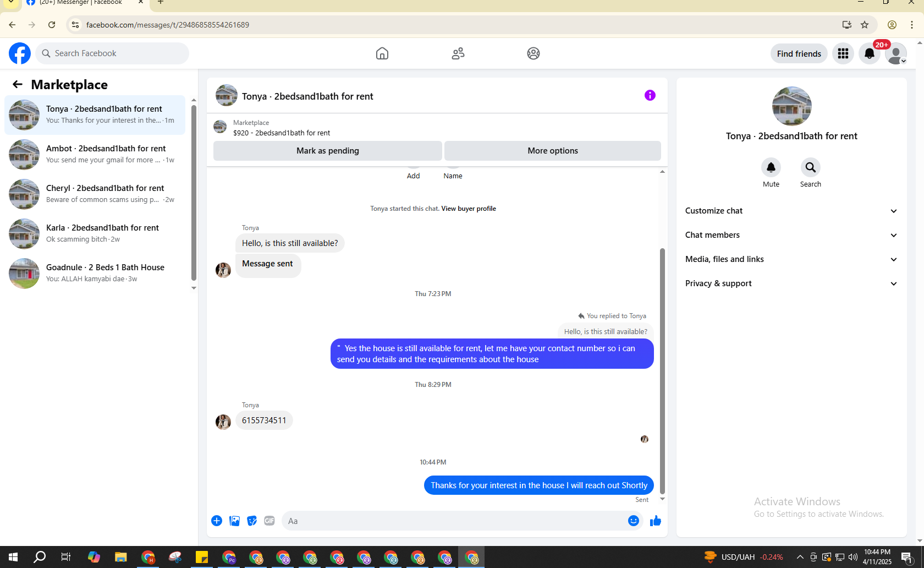Open Tonya · 2bedsand1bath for rent conversation
Screen dimensions: 924x568
95,114
